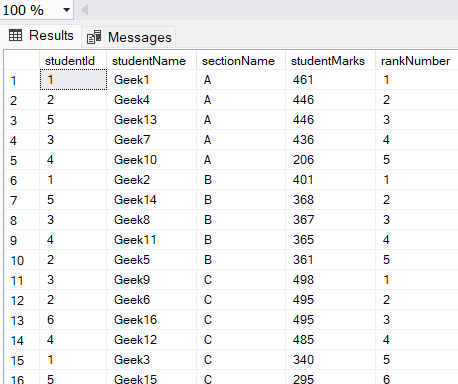This screenshot has height=384, width=458.
Task: Click the cell with marks 461
Action: (331, 80)
